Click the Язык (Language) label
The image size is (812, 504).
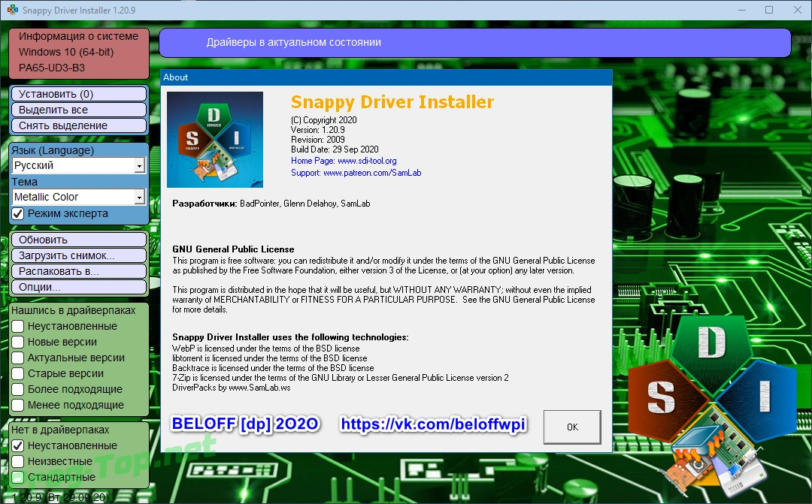coord(53,150)
